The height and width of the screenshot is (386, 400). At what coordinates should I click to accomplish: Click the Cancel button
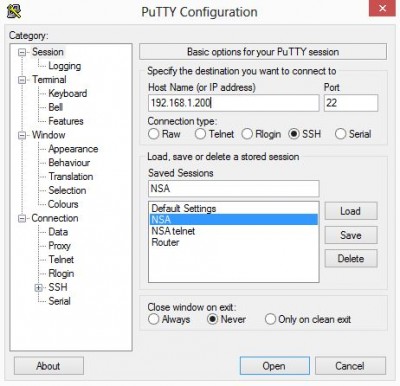coord(350,366)
